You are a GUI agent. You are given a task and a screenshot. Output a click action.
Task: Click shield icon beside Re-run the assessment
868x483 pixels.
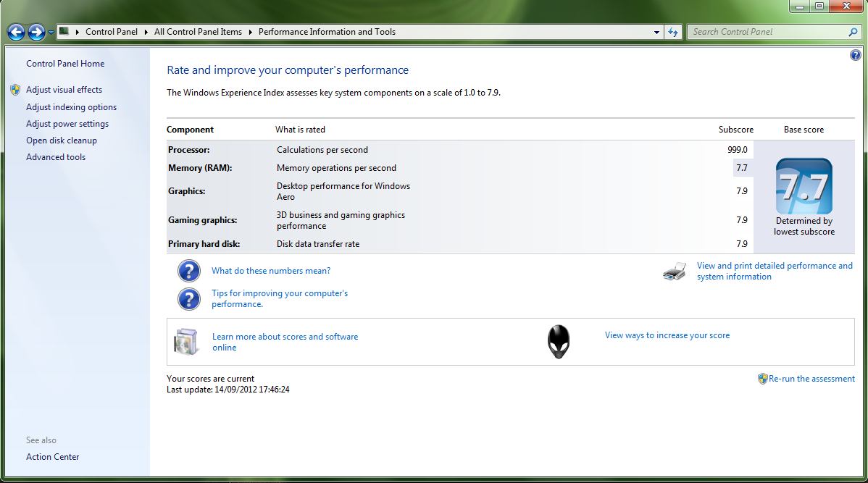coord(762,379)
